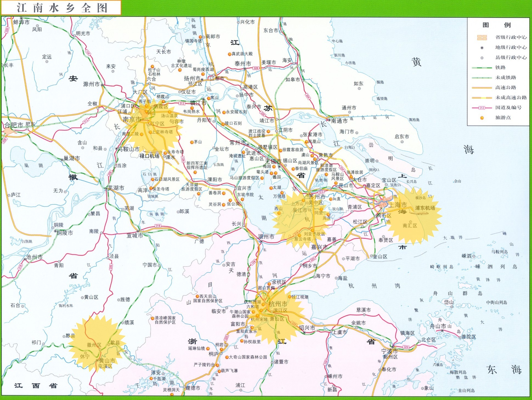532x400 pixels.
Task: Click the 巢湖市 city label
Action: [x=72, y=158]
